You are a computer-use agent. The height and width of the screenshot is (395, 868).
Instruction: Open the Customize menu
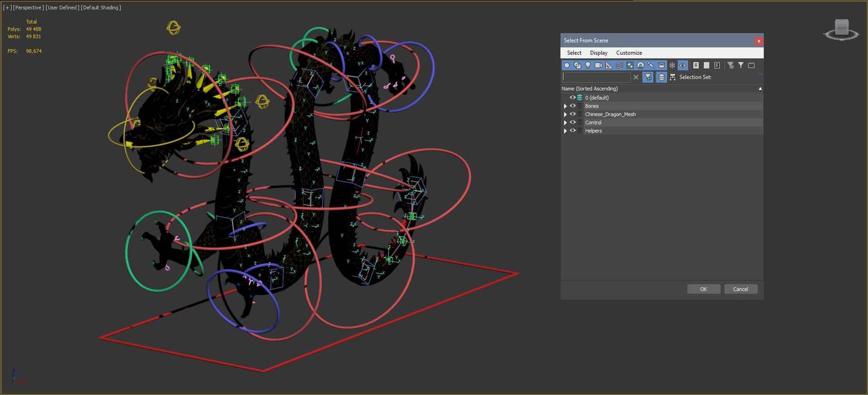coord(629,53)
